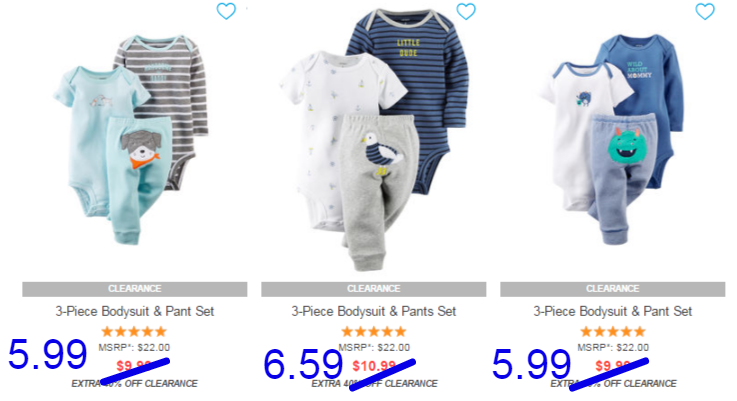Open the 3-Piece Bodysuit & Pants Set link
737x401 pixels.
[x=374, y=311]
